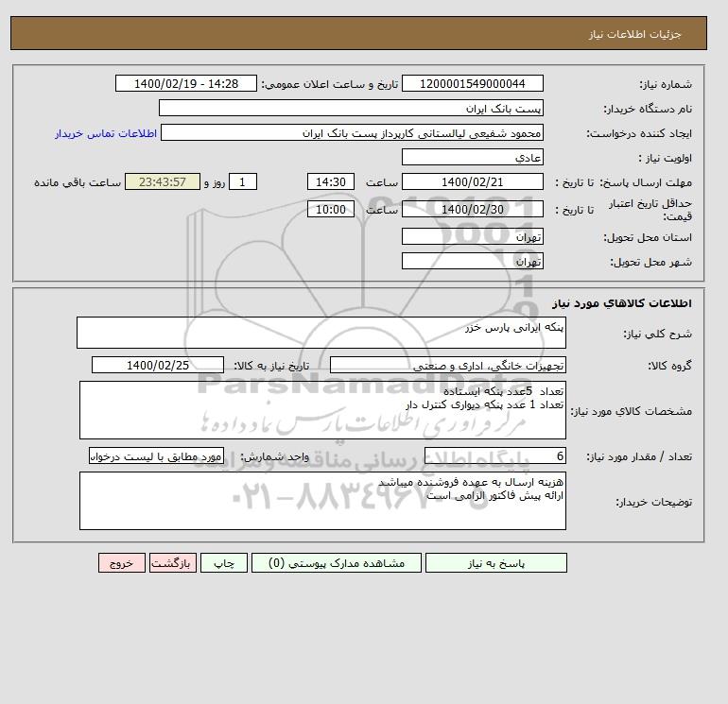Click the remaining days field showing 1
728x704 pixels.
(x=242, y=182)
